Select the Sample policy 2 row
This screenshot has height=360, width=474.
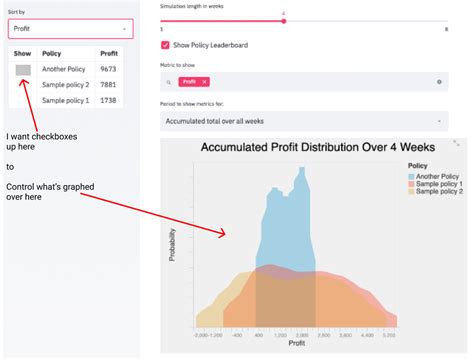(x=66, y=85)
